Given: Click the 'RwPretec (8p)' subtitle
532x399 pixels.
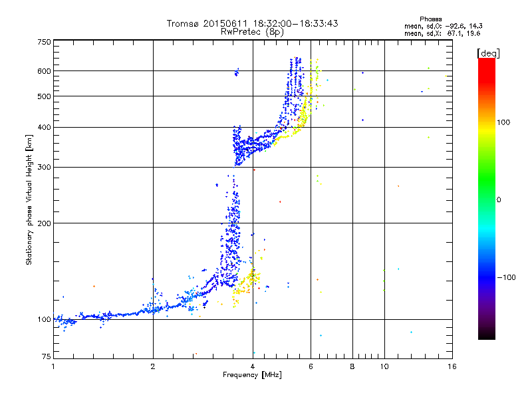Looking at the screenshot, I should coord(252,32).
